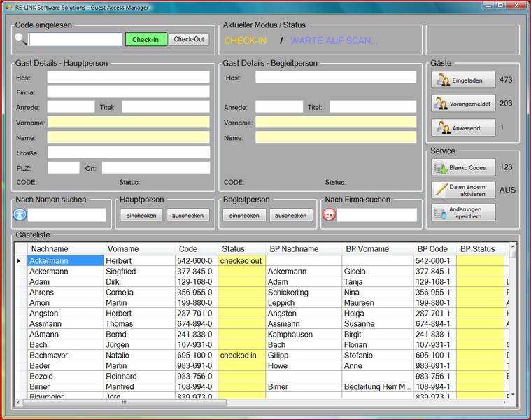Viewport: 531px width, 420px height.
Task: Open the Eingeladen guests button
Action: [463, 80]
